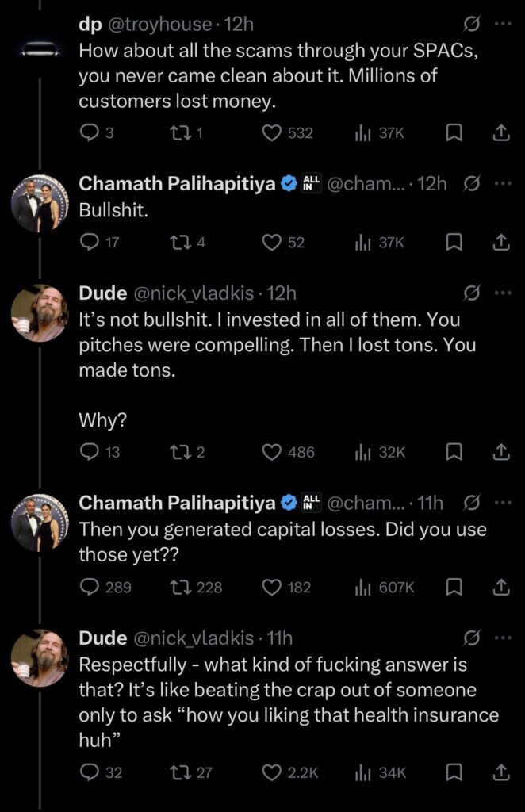Bookmark dp's SPAC scams tweet
Screen dimensions: 525x812
click(454, 133)
